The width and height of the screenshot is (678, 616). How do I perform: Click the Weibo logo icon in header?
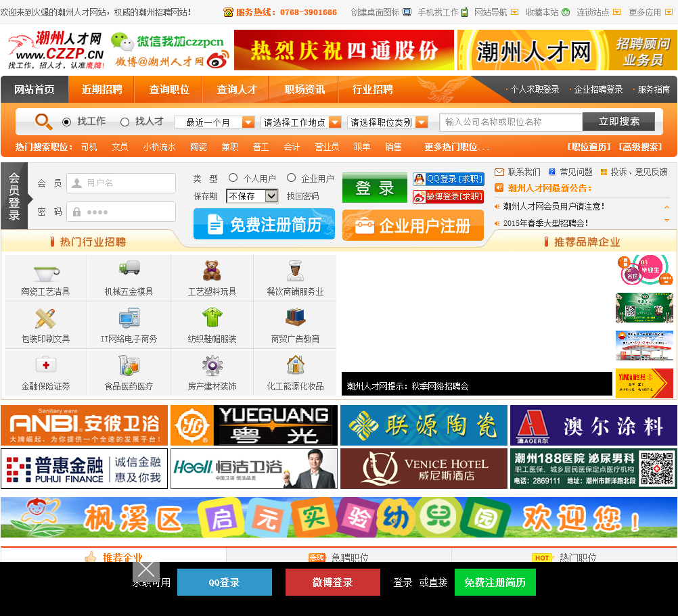[218, 60]
